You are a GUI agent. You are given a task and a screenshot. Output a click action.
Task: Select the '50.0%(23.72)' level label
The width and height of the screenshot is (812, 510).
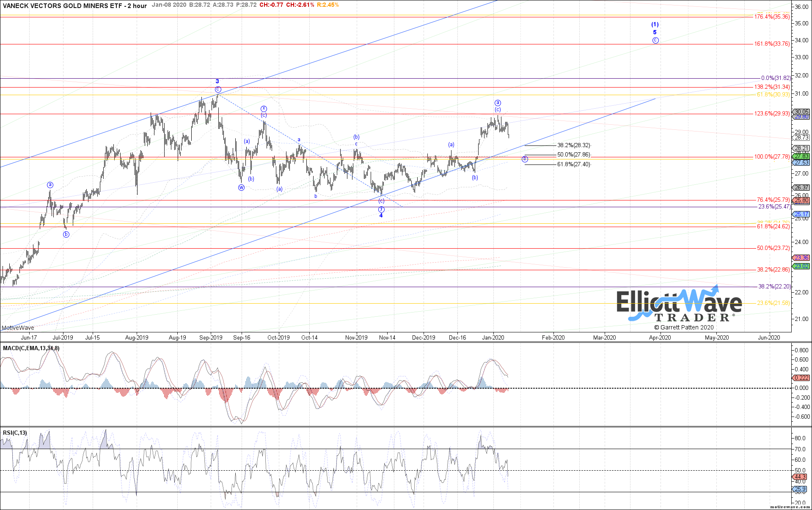tap(773, 248)
